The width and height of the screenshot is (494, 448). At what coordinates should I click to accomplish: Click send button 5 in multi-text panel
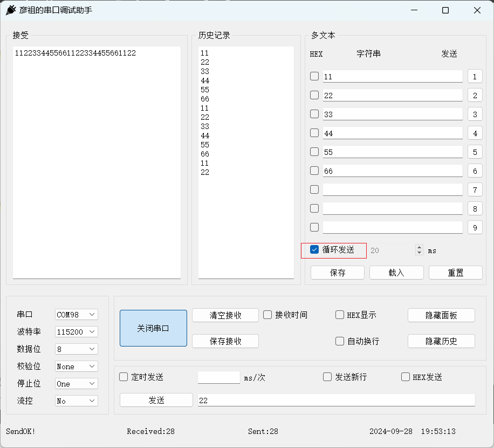pos(475,152)
